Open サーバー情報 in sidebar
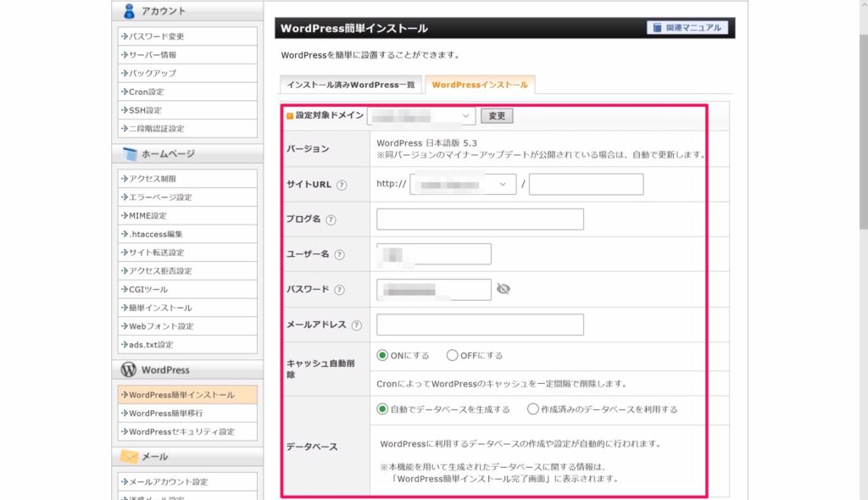 pyautogui.click(x=187, y=55)
